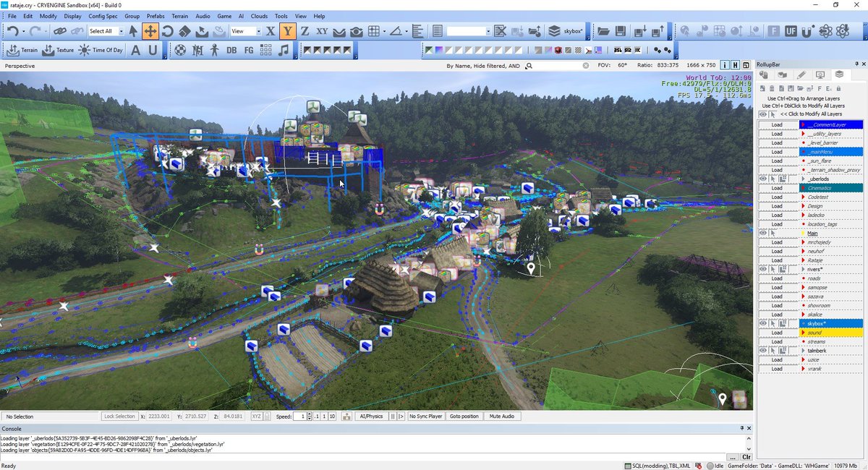Toggle rivers layer visibility eye

point(763,269)
